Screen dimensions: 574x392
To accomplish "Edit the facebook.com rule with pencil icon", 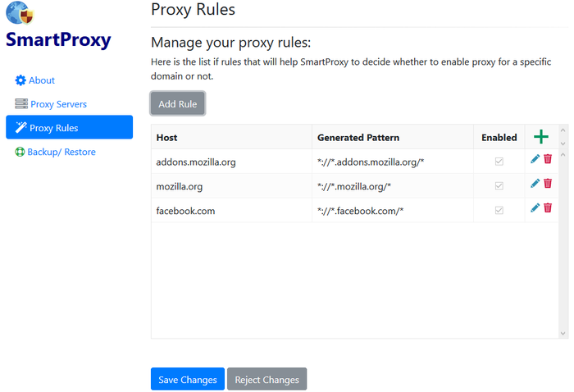I will 535,209.
